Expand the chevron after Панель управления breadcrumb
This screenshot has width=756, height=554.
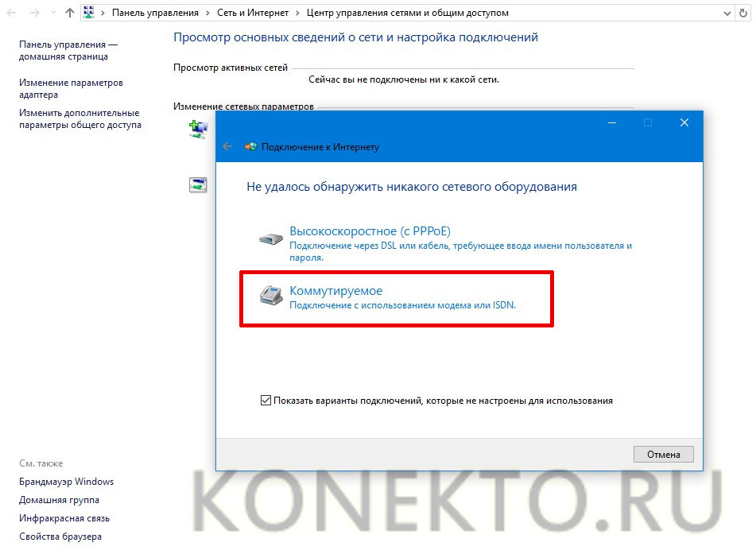coord(207,13)
